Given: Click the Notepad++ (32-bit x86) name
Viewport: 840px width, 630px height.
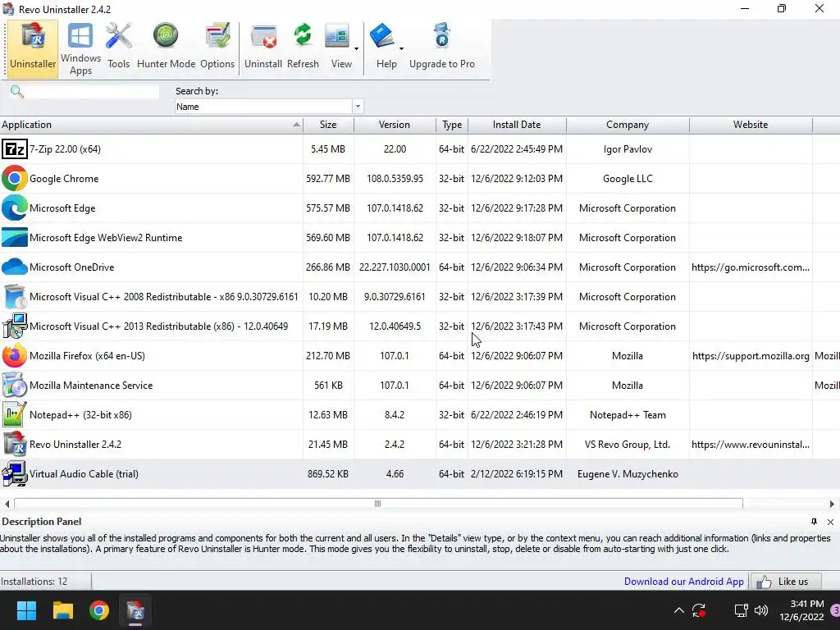Looking at the screenshot, I should [80, 414].
